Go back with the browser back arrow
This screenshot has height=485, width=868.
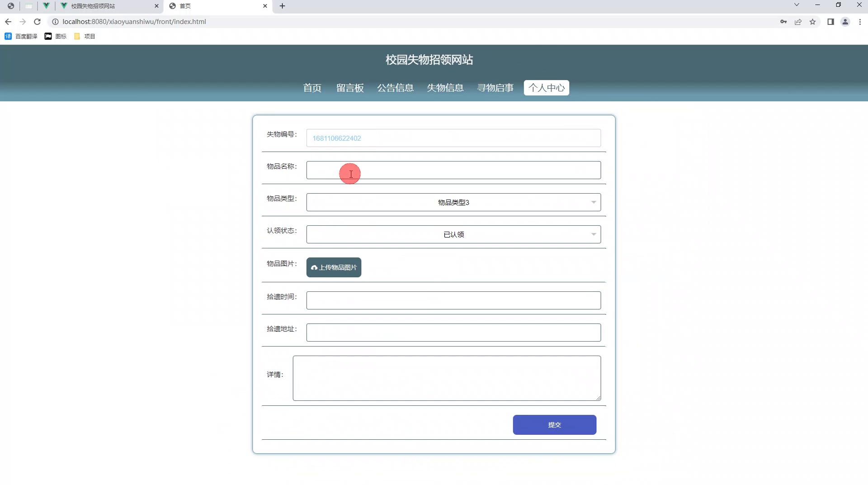tap(8, 22)
